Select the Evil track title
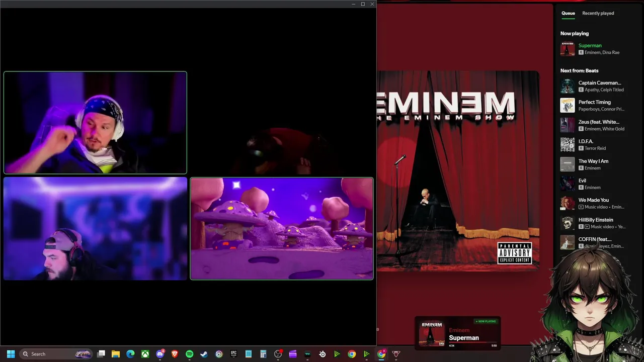644x362 pixels. tap(582, 180)
